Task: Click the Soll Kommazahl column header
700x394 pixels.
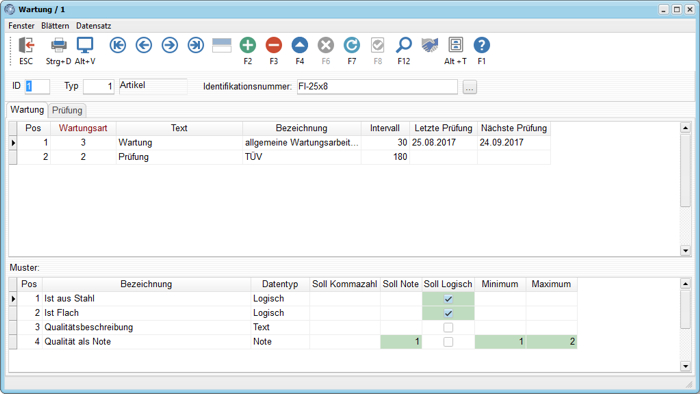Action: tap(345, 284)
